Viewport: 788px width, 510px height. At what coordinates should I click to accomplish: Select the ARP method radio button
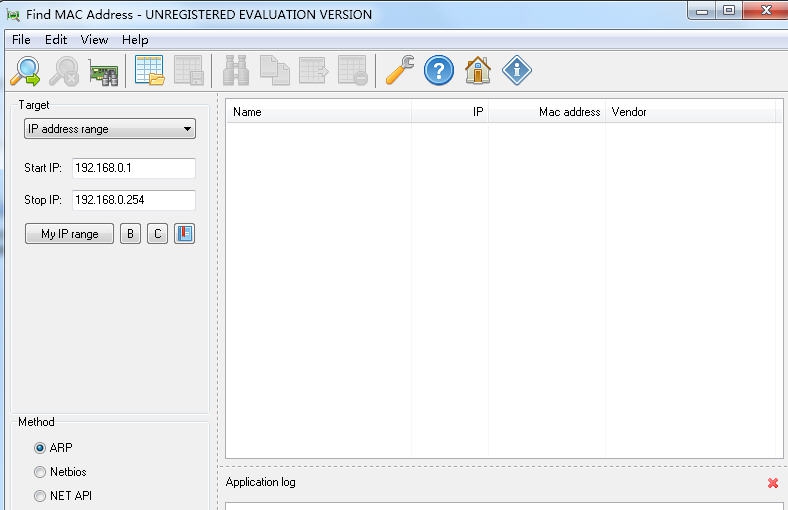pyautogui.click(x=40, y=448)
